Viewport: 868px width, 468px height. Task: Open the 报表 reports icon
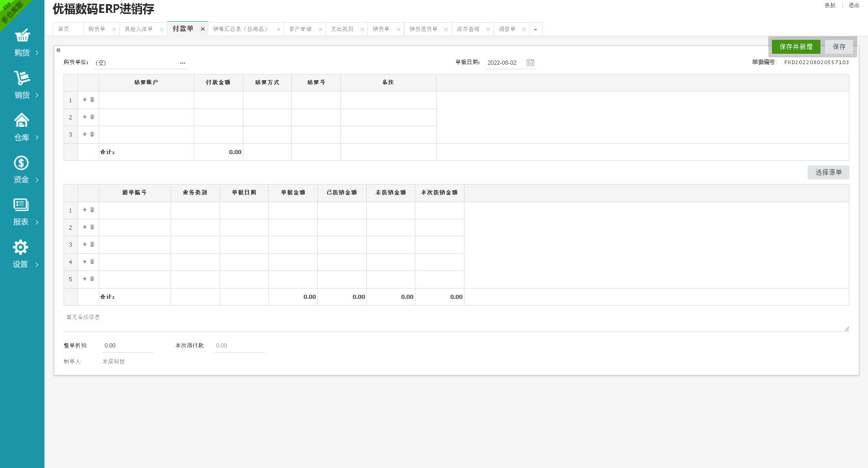pos(21,205)
